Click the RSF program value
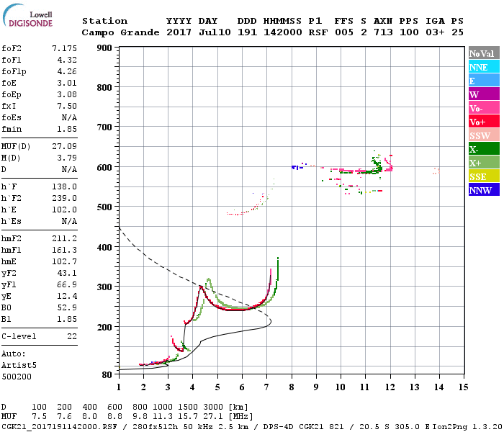Screen dimensions: 504x432 click(318, 32)
